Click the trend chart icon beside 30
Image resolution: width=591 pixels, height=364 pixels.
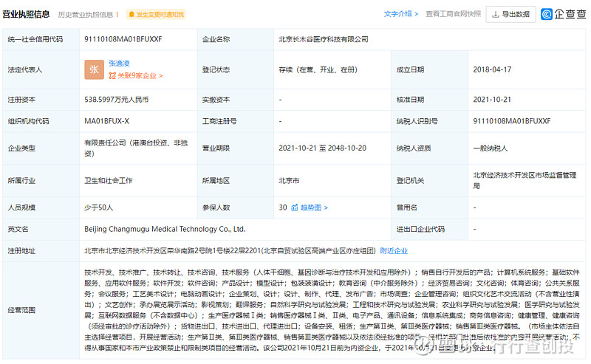click(294, 207)
